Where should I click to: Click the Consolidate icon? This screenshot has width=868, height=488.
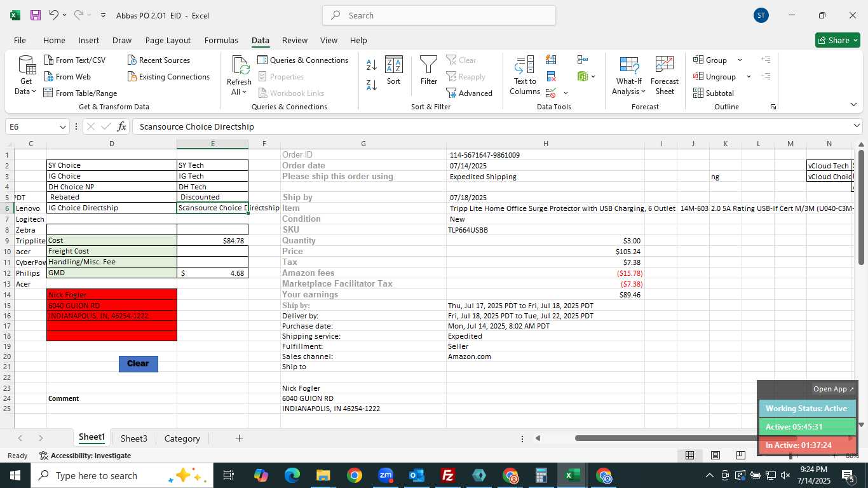click(x=583, y=60)
